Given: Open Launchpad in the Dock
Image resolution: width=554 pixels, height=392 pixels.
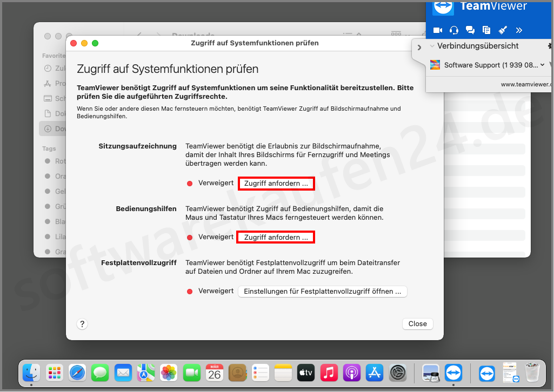Looking at the screenshot, I should click(55, 373).
